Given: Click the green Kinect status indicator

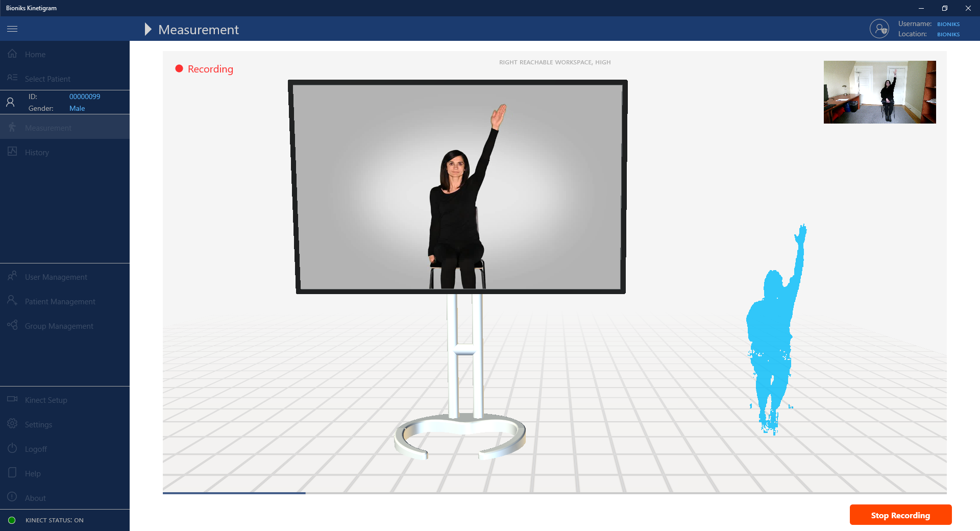Looking at the screenshot, I should click(x=12, y=520).
